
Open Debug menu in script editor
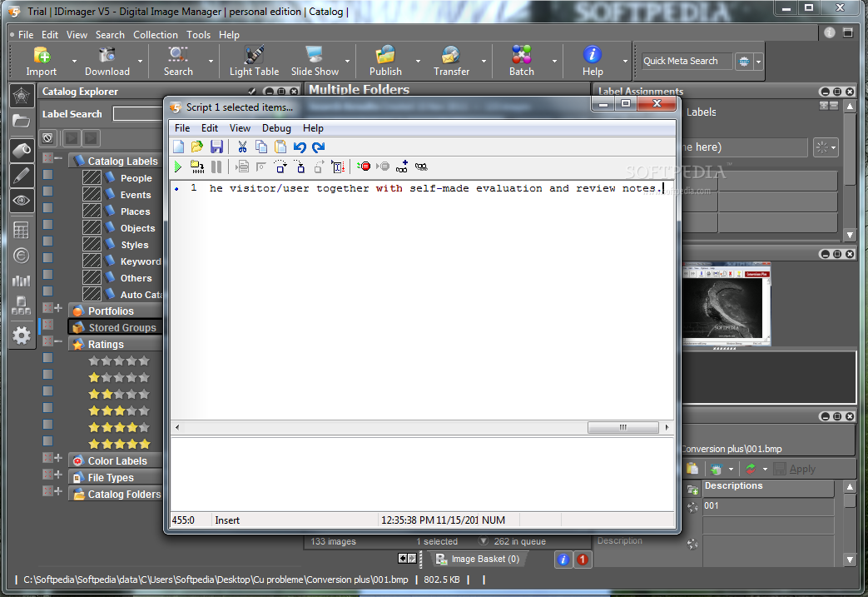pyautogui.click(x=276, y=128)
